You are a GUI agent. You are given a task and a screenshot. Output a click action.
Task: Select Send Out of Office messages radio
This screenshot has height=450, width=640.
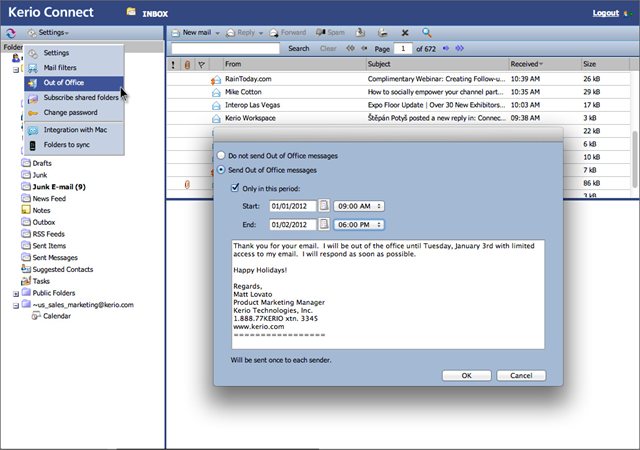tap(221, 169)
